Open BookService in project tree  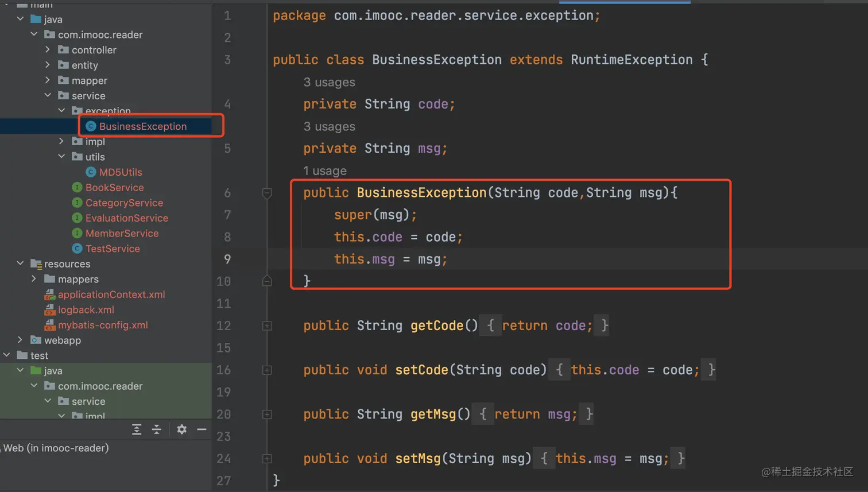[114, 187]
